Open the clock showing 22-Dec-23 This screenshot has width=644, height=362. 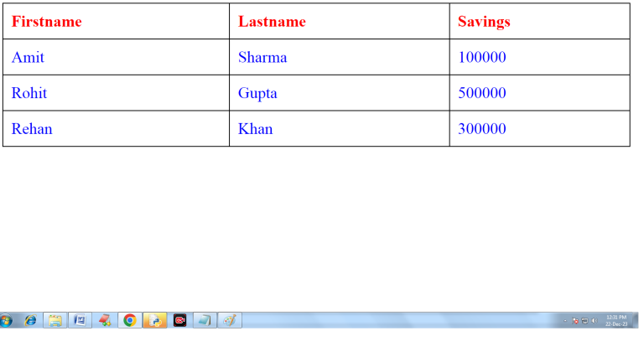coord(616,321)
